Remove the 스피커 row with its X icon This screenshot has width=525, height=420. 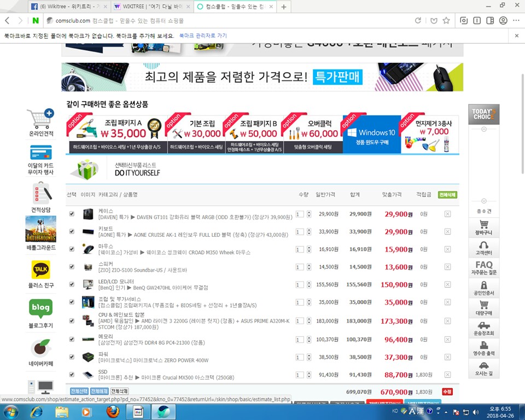[447, 267]
